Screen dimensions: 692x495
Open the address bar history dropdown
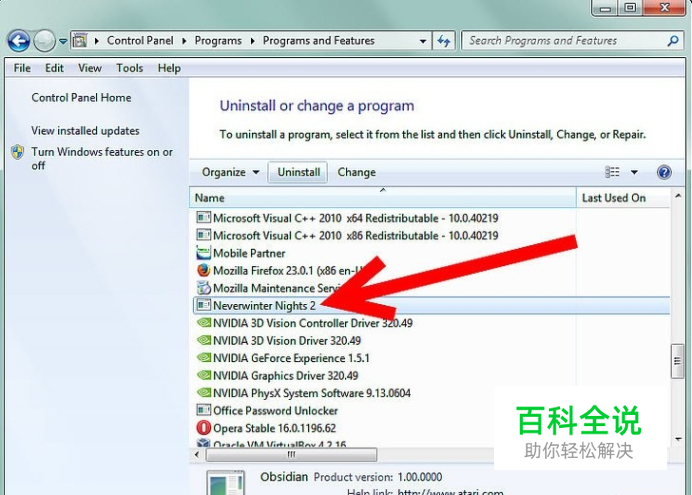click(x=423, y=41)
